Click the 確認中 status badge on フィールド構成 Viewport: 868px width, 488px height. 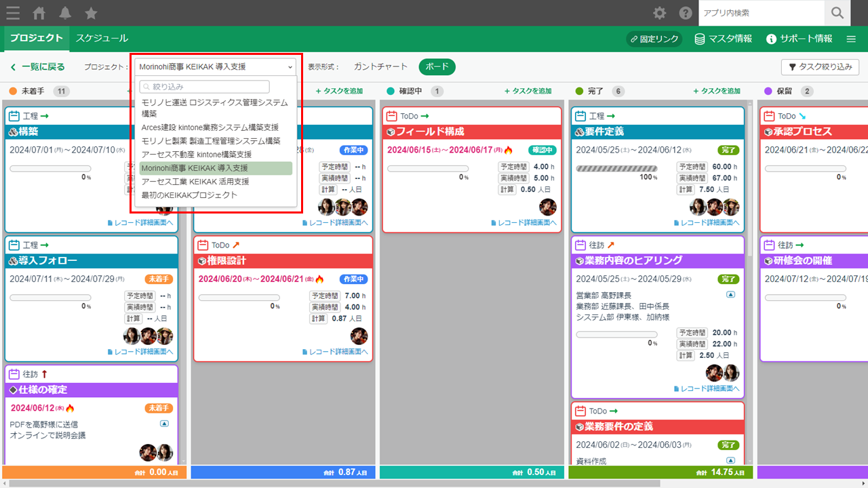542,150
